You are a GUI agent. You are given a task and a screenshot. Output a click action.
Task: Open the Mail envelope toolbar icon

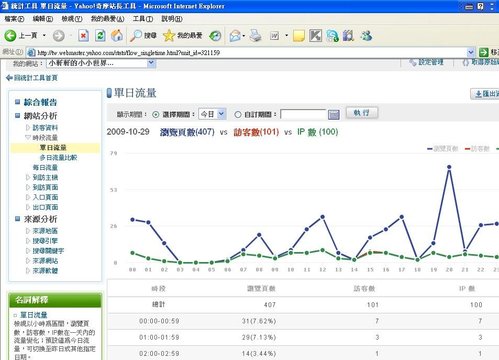pyautogui.click(x=235, y=35)
